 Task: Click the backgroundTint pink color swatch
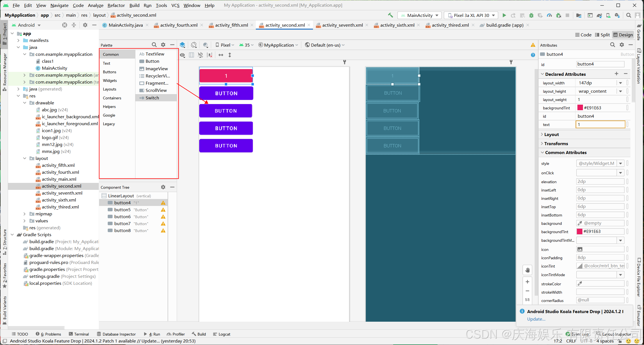(x=580, y=108)
